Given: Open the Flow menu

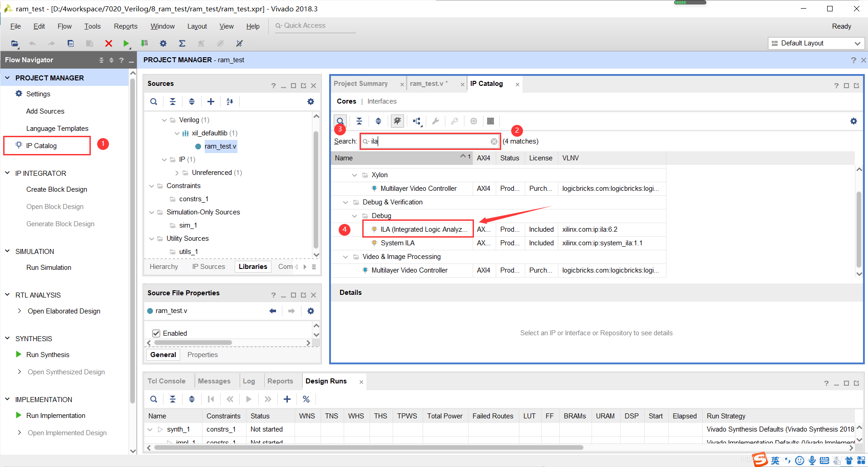Looking at the screenshot, I should (x=64, y=26).
